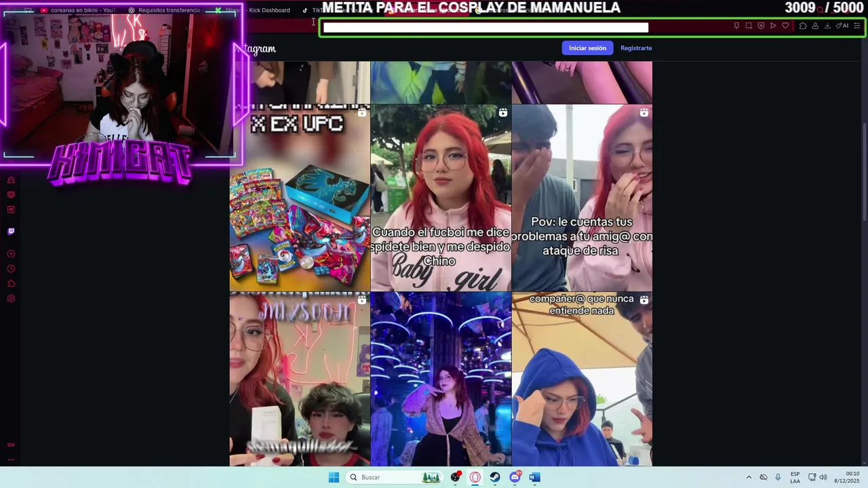Open OBS Studio from the taskbar
The image size is (868, 488).
pos(455,477)
